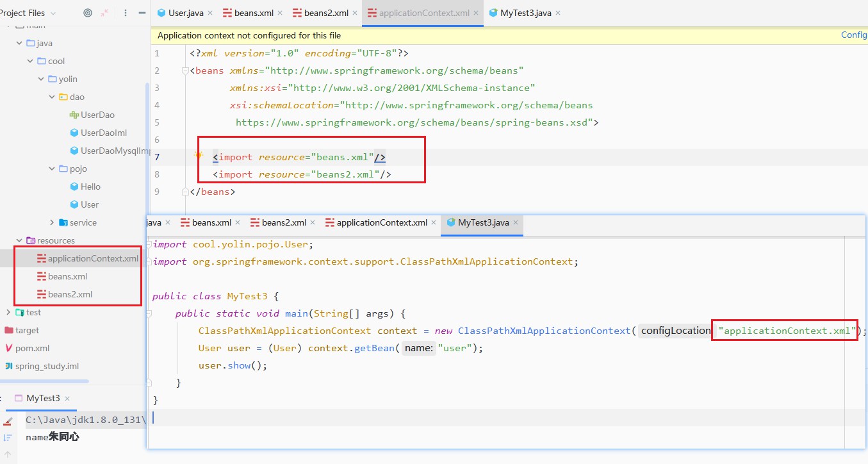868x464 pixels.
Task: Fold the main method in MyTest3 editor
Action: [x=149, y=314]
